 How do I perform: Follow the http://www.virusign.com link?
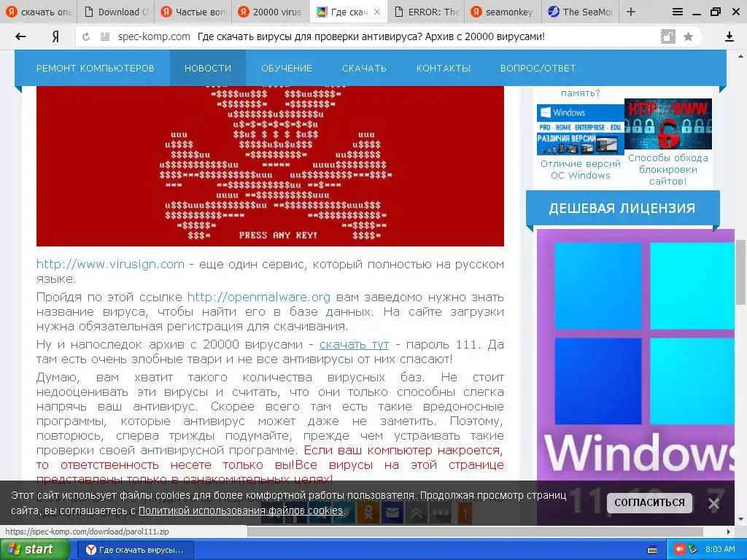pos(110,264)
